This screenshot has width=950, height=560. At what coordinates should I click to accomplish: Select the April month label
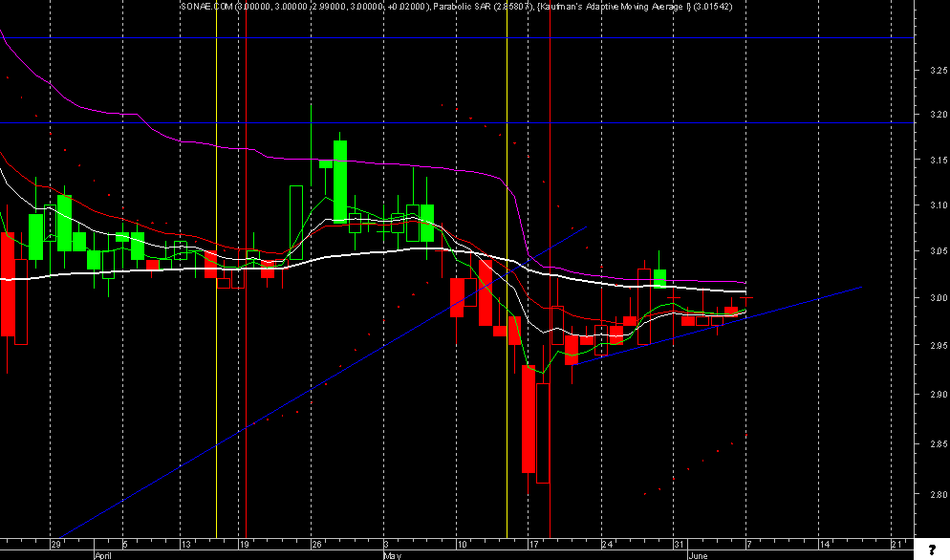[103, 556]
